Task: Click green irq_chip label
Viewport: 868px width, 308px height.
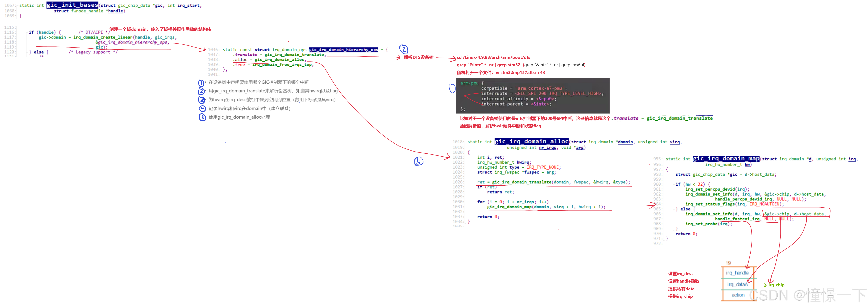Action: point(776,285)
